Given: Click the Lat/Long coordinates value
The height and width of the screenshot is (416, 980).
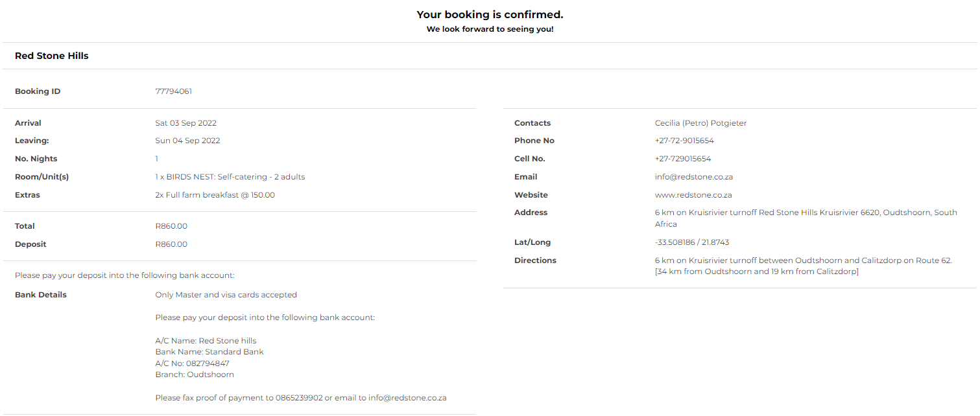Looking at the screenshot, I should [x=691, y=242].
